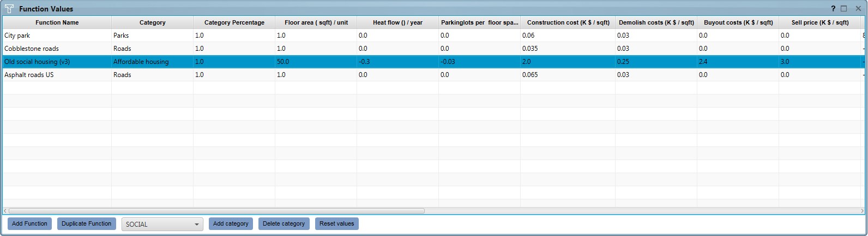
Task: Edit Asphalt roads floor area 1.0
Action: coord(316,75)
